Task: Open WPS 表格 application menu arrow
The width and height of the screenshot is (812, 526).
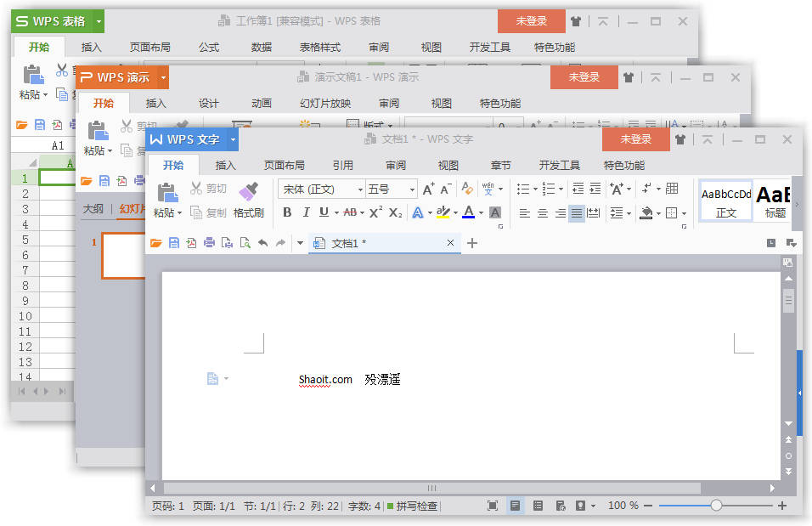Action: [x=99, y=22]
